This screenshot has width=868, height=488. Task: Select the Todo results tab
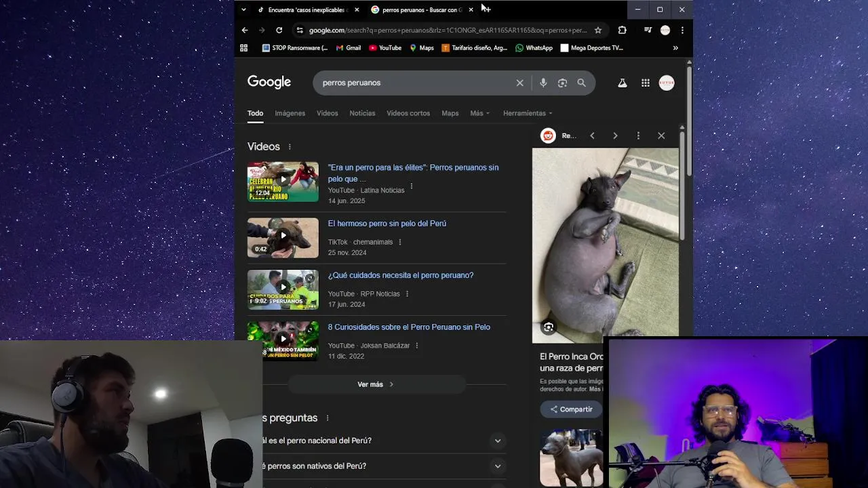coord(255,113)
